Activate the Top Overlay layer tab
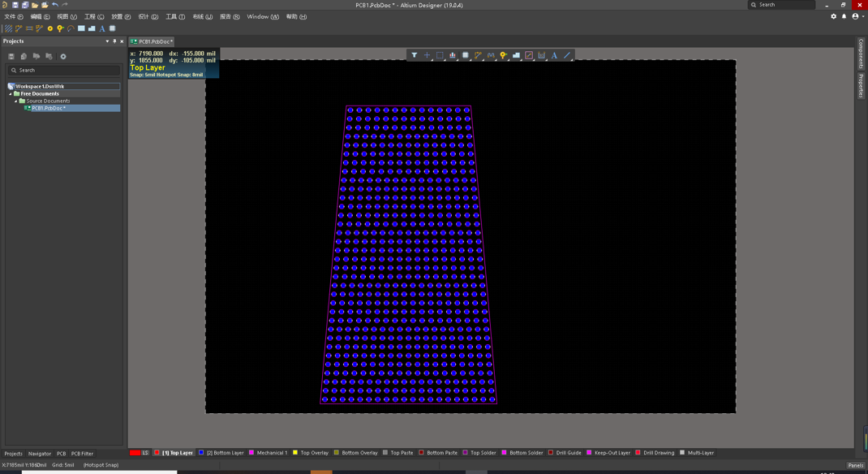The height and width of the screenshot is (474, 868). click(314, 453)
